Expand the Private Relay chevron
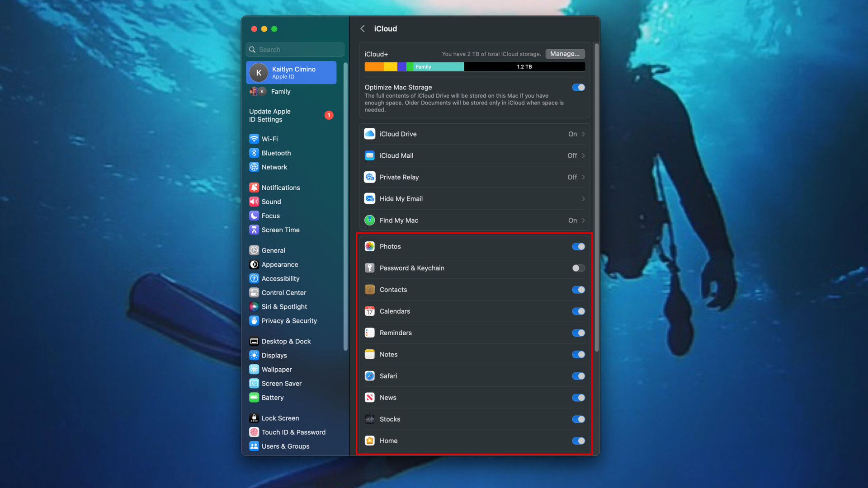Viewport: 868px width, 488px height. click(583, 177)
